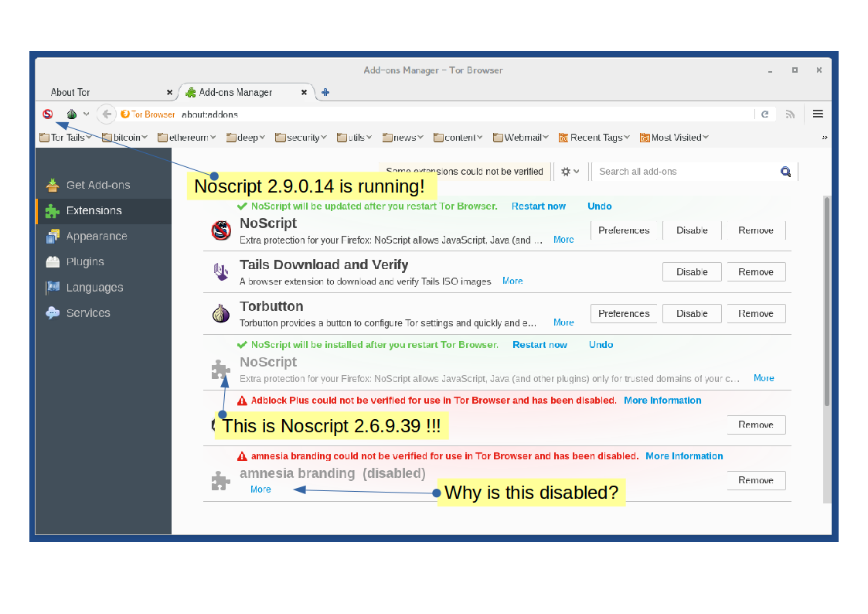Click the RSS feed icon

click(x=790, y=114)
